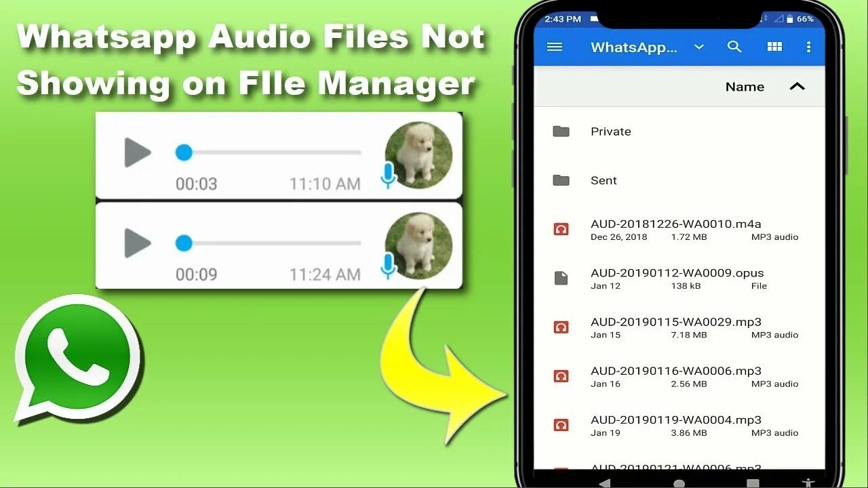
Task: Tap the 2:43 PM status bar clock
Action: [563, 19]
